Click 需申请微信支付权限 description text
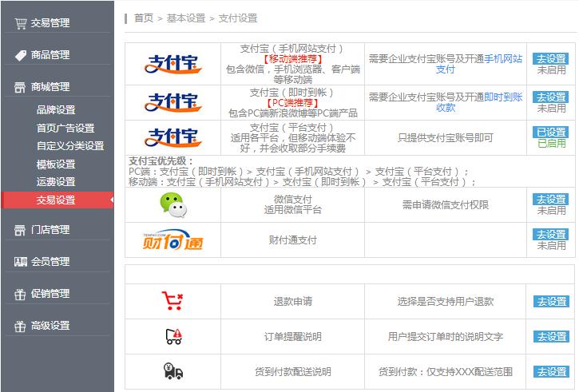Viewport: 579px width, 392px height. 446,205
